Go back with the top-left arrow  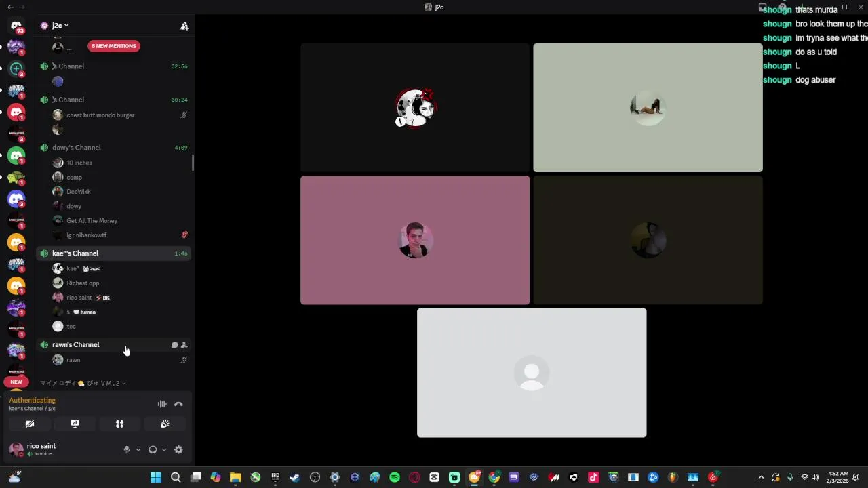(10, 7)
